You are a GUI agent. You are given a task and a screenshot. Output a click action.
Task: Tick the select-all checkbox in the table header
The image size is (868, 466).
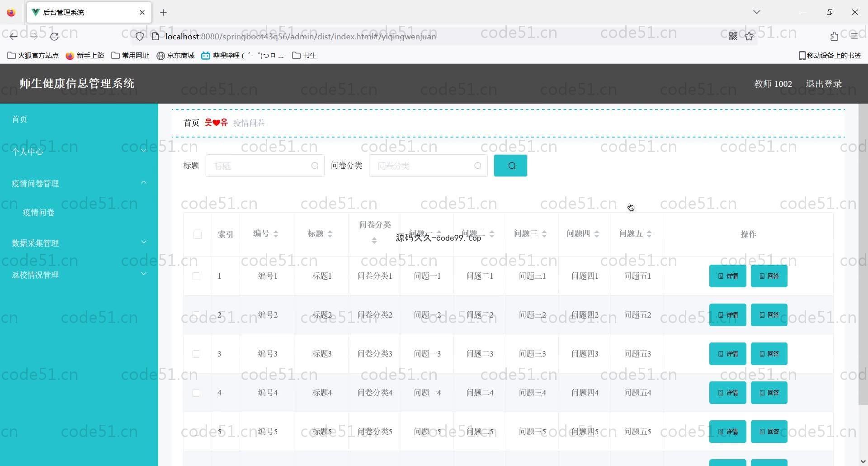(x=198, y=234)
